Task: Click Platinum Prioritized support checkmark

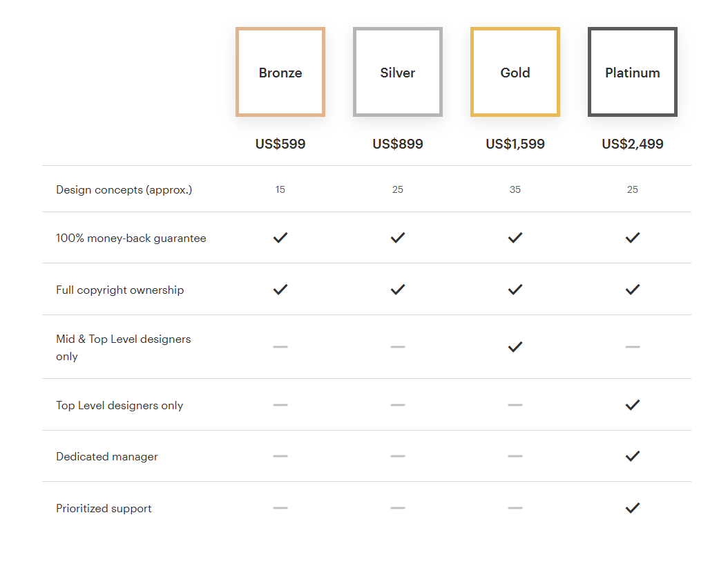Action: tap(633, 508)
